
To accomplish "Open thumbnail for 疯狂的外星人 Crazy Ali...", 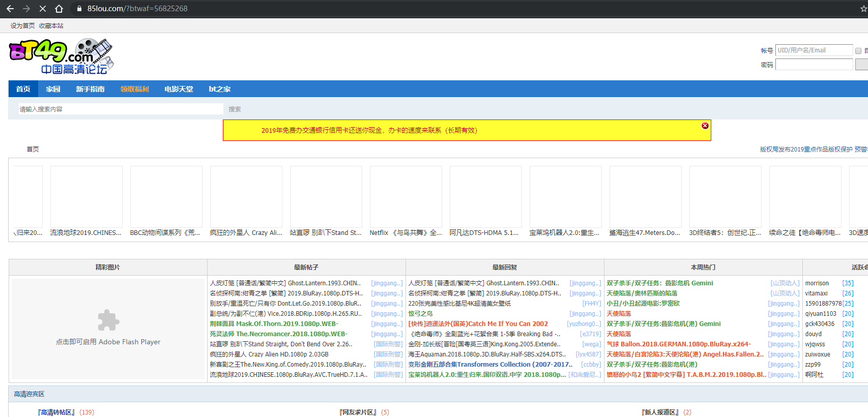I will point(246,196).
